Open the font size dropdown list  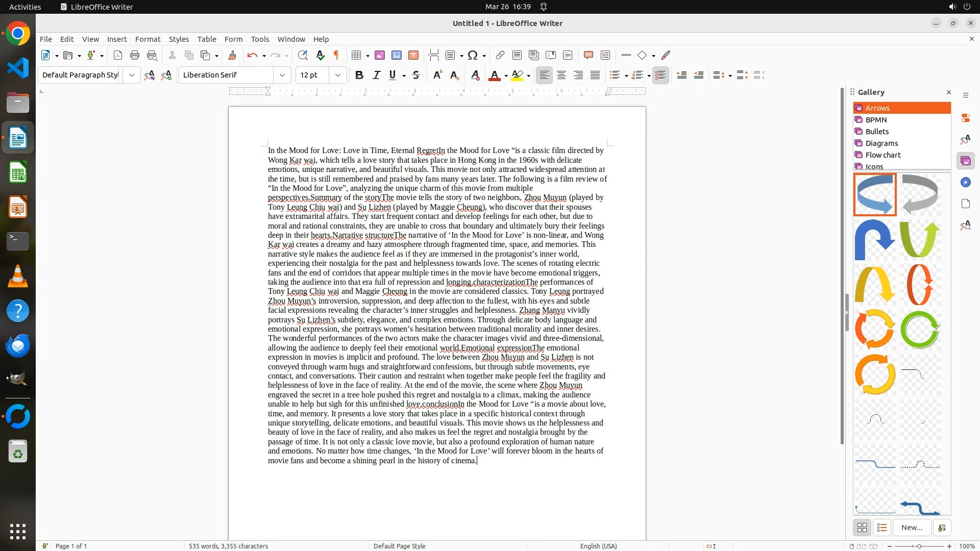[x=338, y=75]
